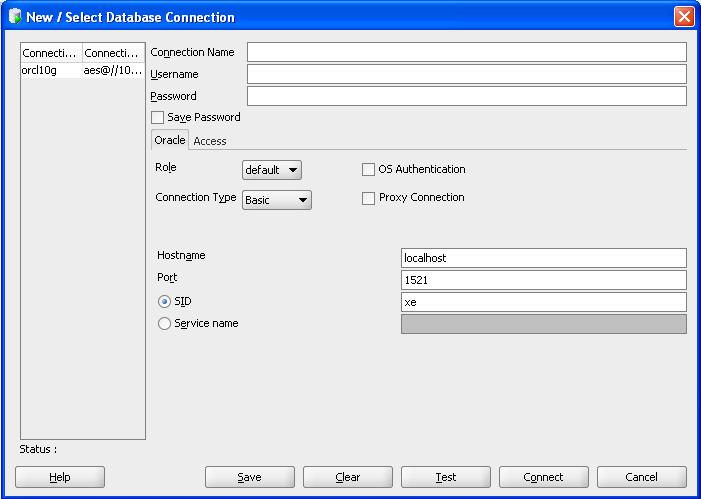
Task: Click the Help button
Action: click(60, 477)
